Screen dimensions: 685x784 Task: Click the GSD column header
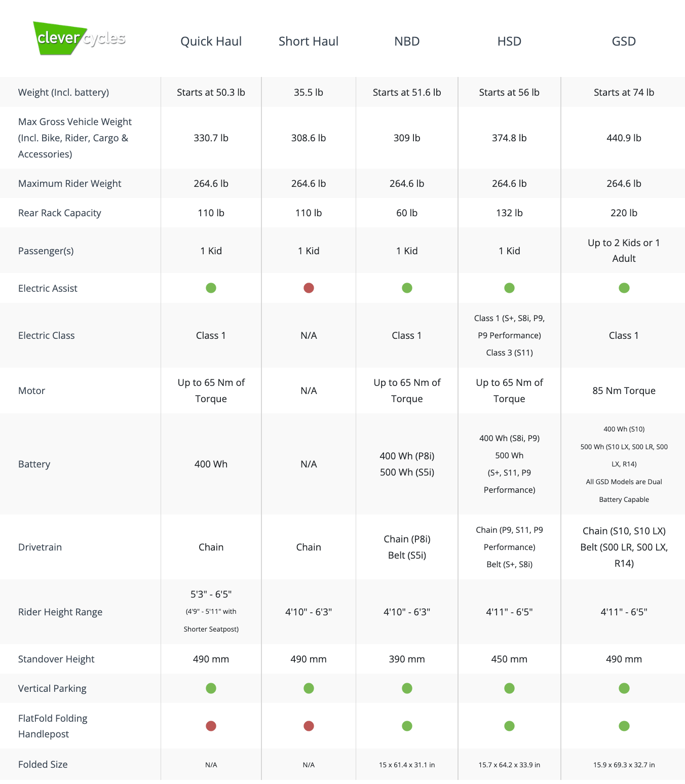624,42
